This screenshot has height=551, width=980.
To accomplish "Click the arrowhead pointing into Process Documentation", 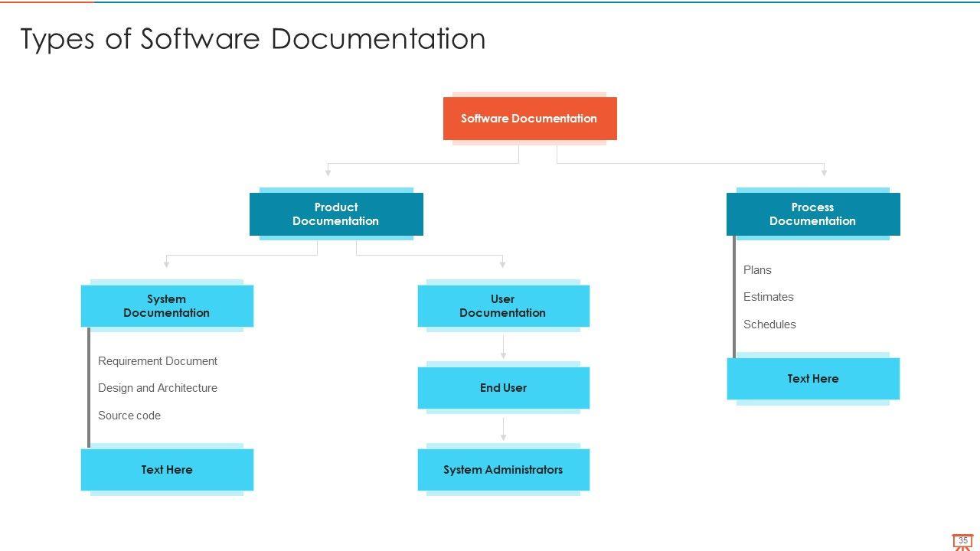I will point(824,172).
